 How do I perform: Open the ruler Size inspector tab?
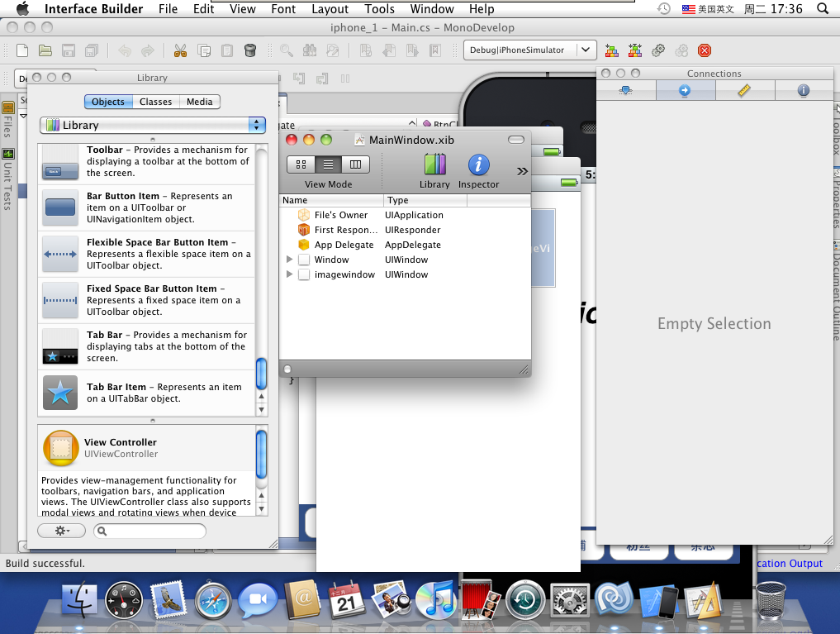(745, 90)
